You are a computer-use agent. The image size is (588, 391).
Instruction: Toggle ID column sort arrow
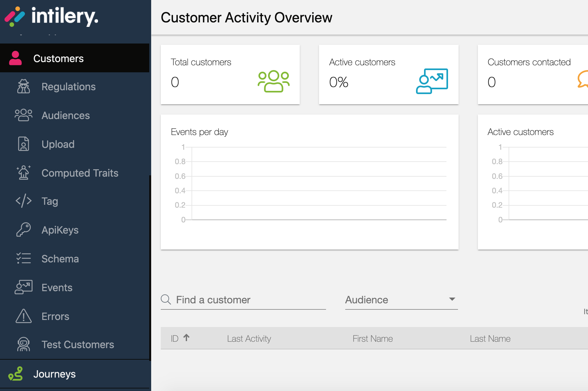click(x=186, y=338)
